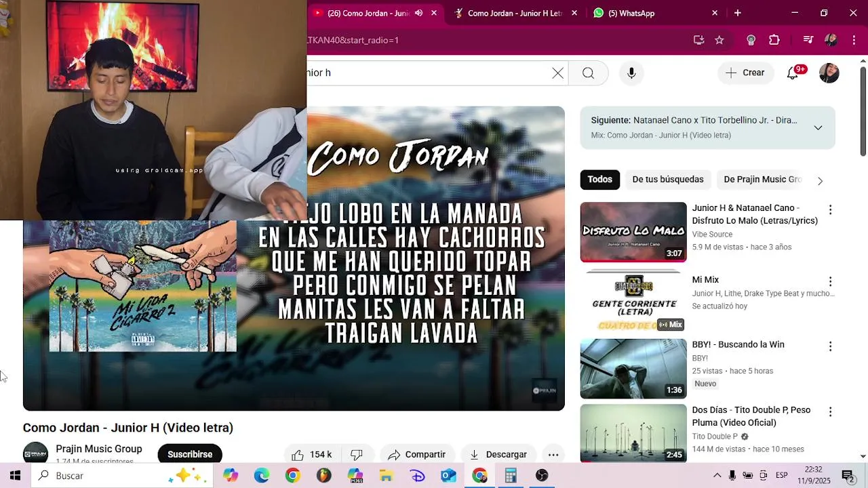Open the Chrome extensions puzzle icon
The image size is (868, 488).
774,40
